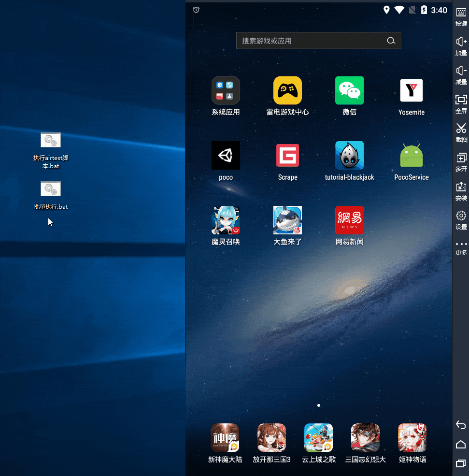This screenshot has width=469, height=476.
Task: Show 更多 more options
Action: click(461, 248)
